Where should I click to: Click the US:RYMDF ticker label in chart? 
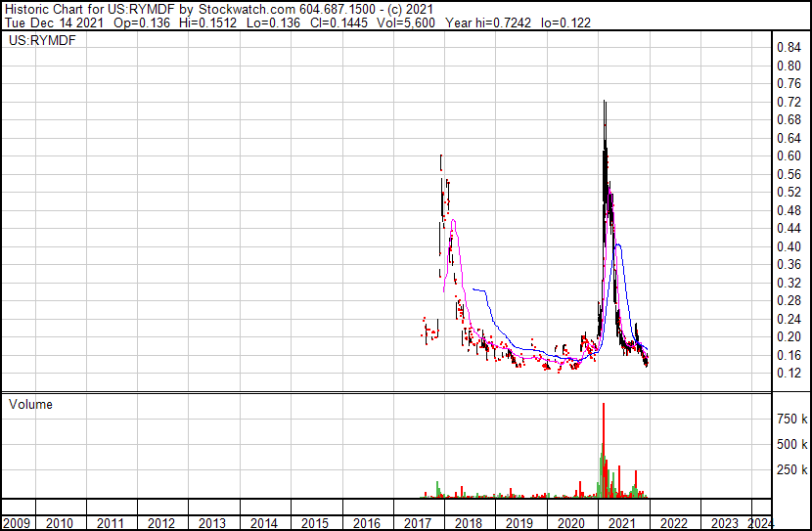pyautogui.click(x=42, y=40)
